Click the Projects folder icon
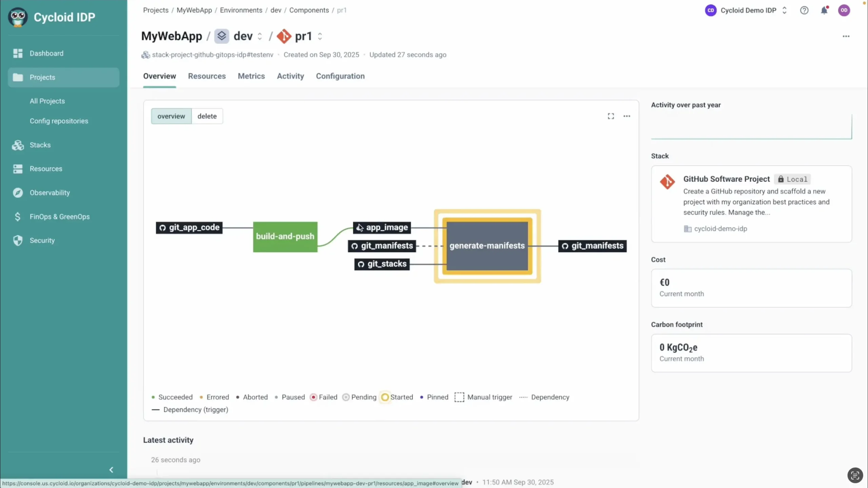 point(18,77)
